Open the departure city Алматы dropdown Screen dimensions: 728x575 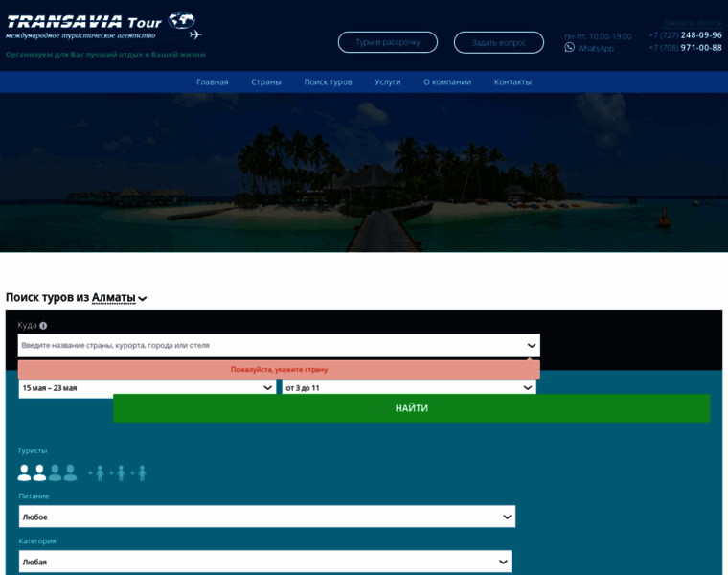coord(120,298)
